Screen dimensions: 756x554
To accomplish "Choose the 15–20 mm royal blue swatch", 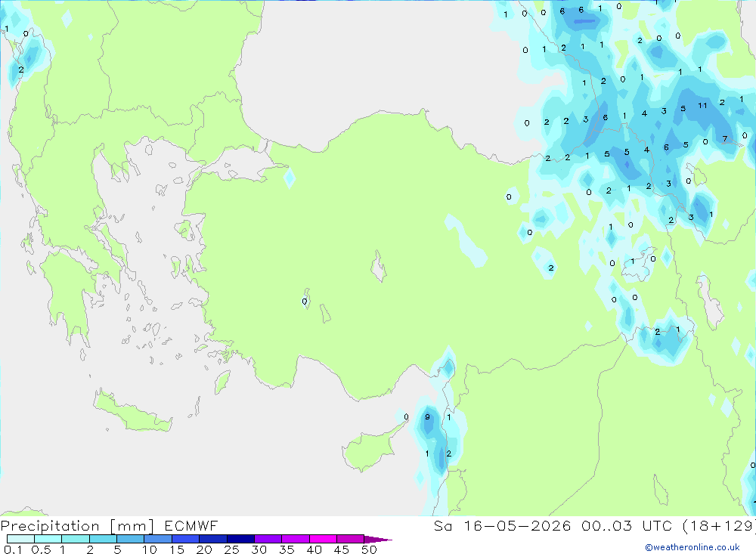I will coord(186,539).
